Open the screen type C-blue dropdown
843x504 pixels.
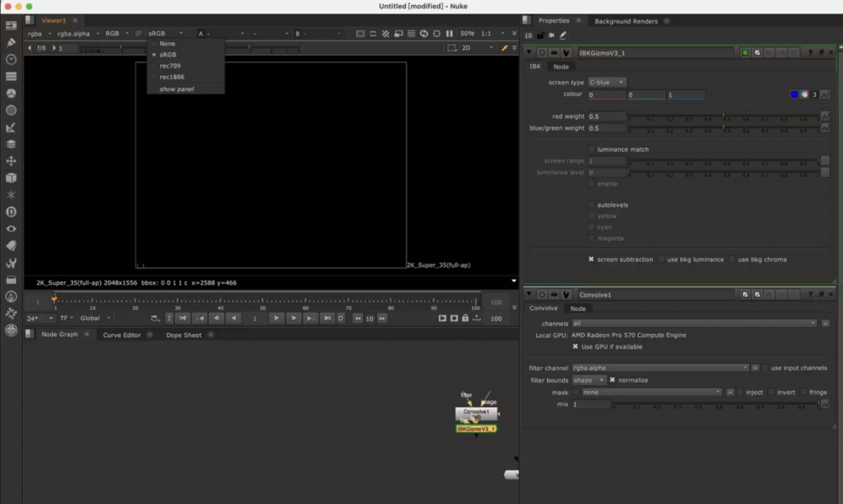click(x=606, y=83)
